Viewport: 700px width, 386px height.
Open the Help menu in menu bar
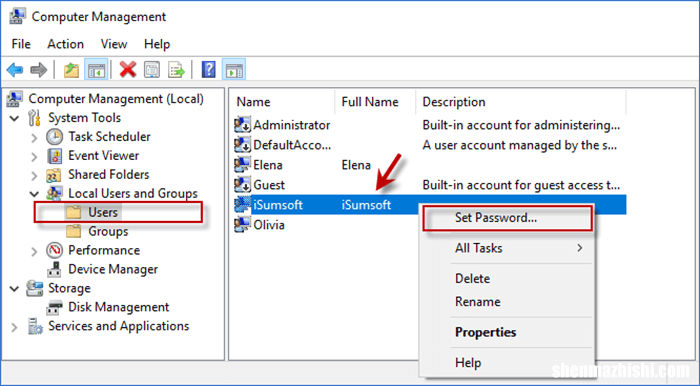pos(157,44)
